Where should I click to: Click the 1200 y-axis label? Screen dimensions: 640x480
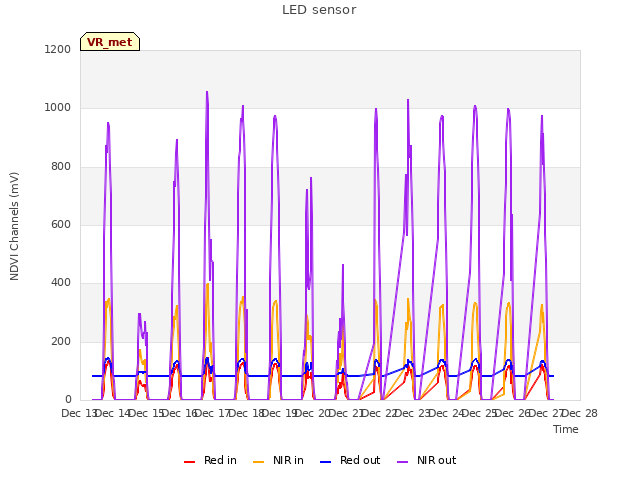[x=58, y=49]
